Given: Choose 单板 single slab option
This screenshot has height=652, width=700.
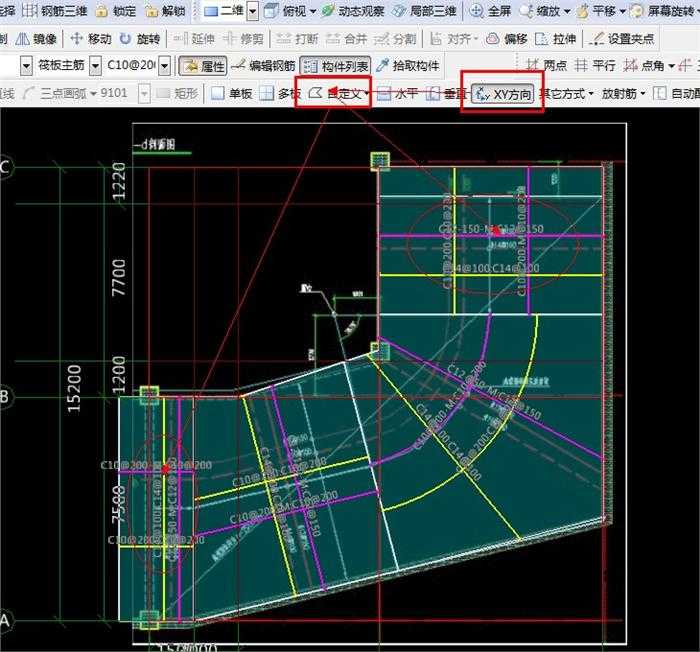Looking at the screenshot, I should pos(232,93).
